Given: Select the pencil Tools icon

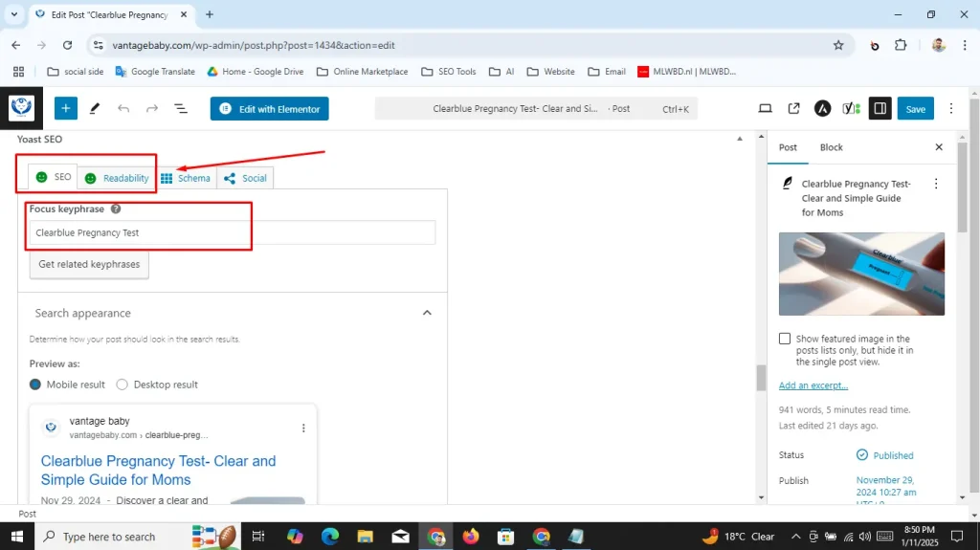Looking at the screenshot, I should point(95,109).
